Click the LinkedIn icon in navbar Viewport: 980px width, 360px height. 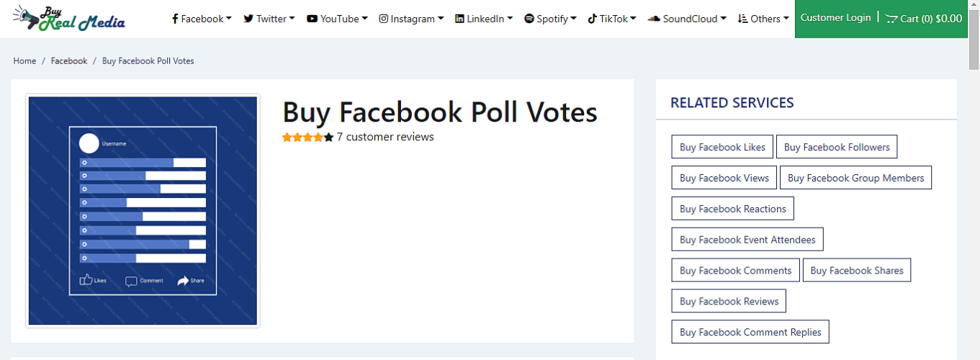click(459, 19)
